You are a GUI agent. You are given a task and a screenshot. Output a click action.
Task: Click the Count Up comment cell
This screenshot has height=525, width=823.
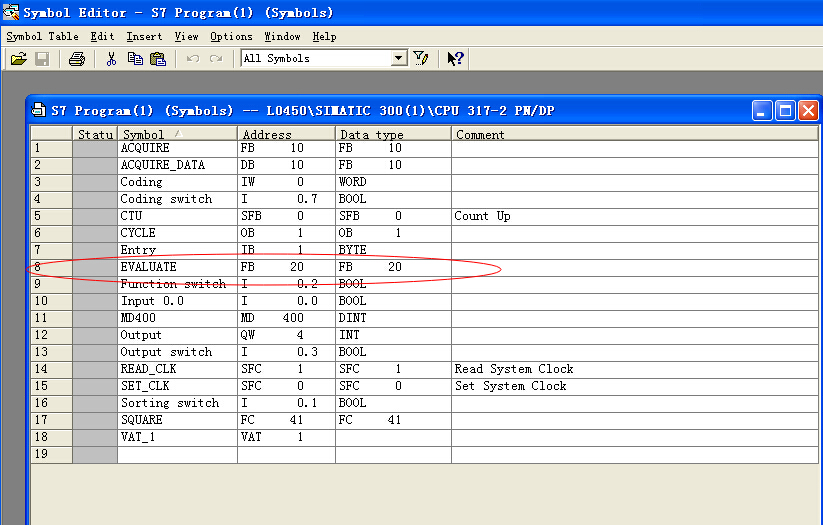click(635, 216)
